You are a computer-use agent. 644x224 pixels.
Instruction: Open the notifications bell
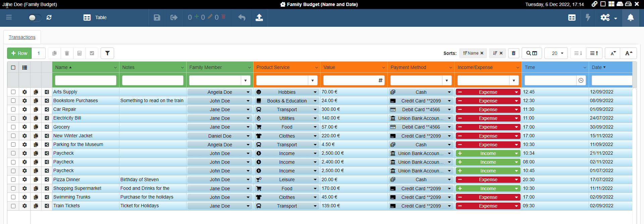(630, 18)
